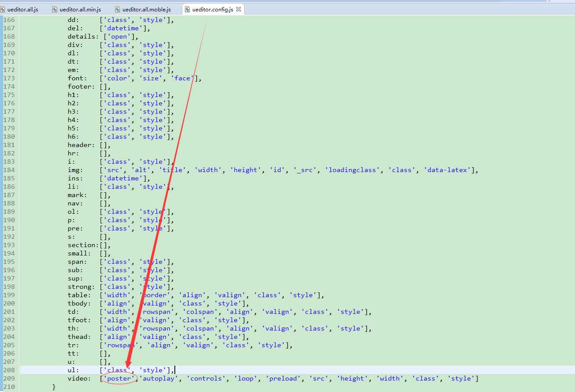Click 'color' in the font line

[x=118, y=78]
